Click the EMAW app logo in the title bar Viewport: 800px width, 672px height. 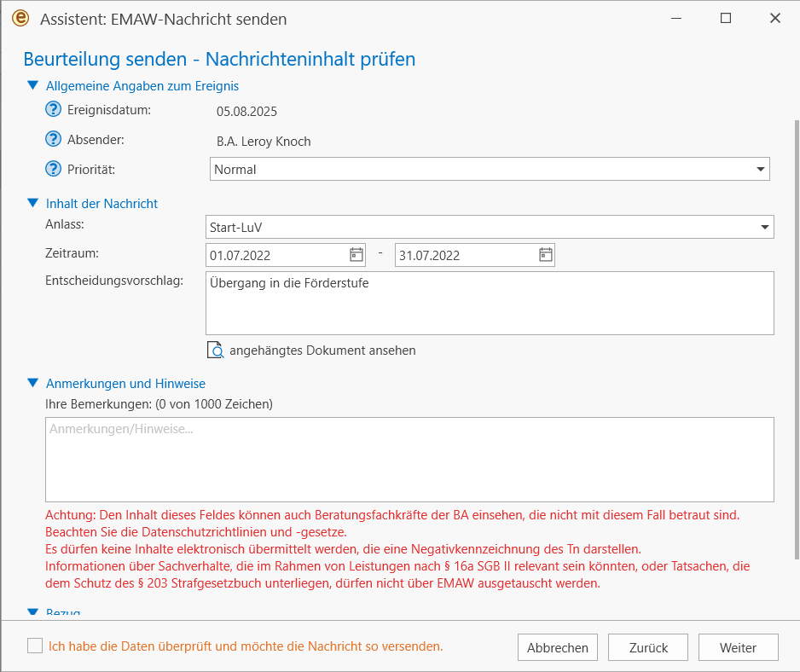[x=20, y=19]
